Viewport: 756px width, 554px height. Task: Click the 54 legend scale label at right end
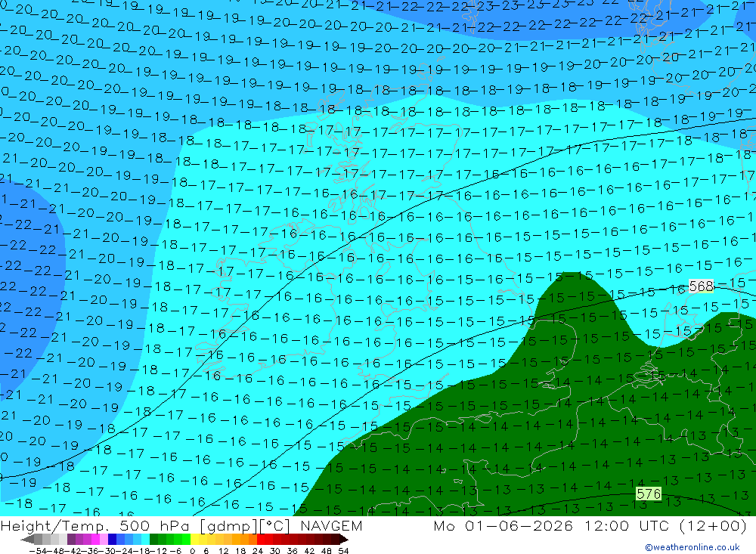pos(343,551)
